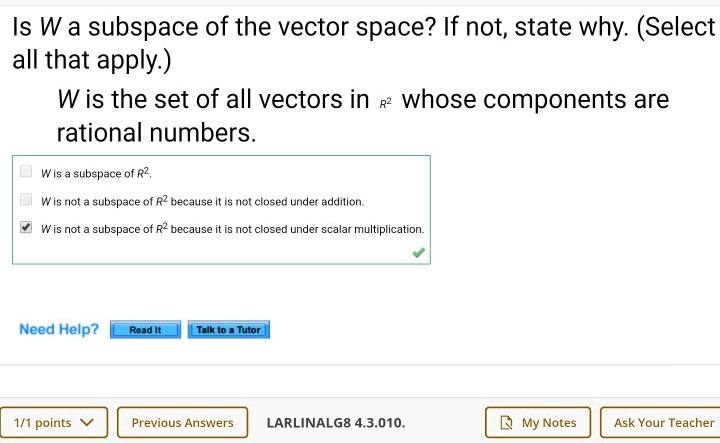Tick the "not closed under addition" checkbox
720x443 pixels.
[26, 200]
